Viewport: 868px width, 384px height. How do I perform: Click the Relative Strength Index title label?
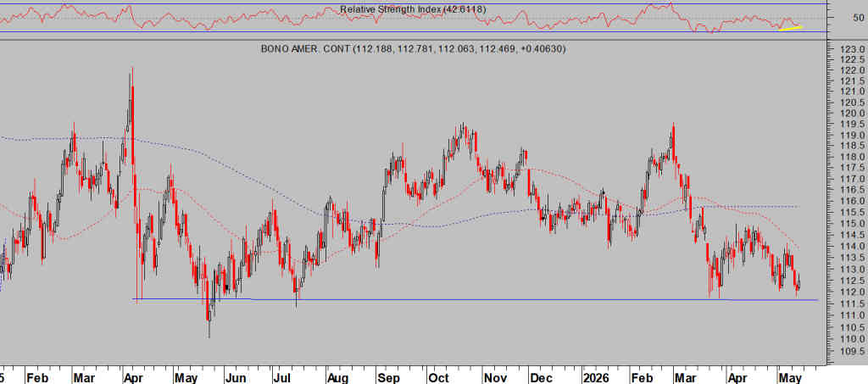413,9
